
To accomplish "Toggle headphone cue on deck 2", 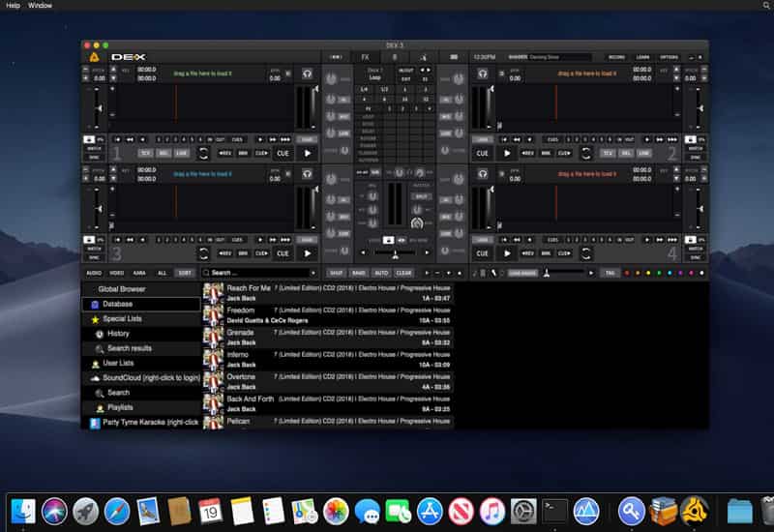I will (x=483, y=74).
